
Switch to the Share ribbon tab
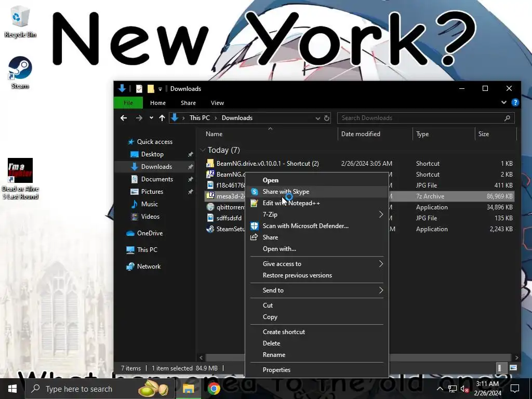coord(188,103)
